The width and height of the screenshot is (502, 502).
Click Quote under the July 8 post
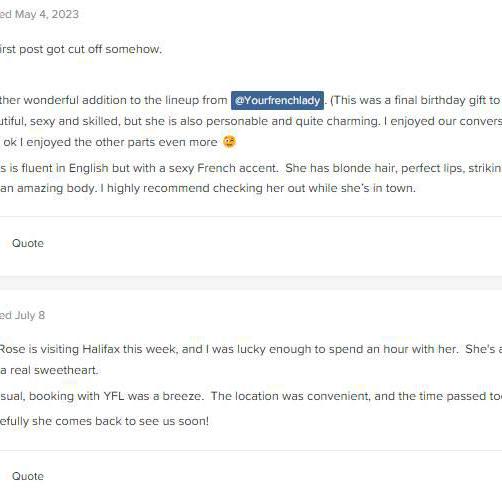click(28, 476)
